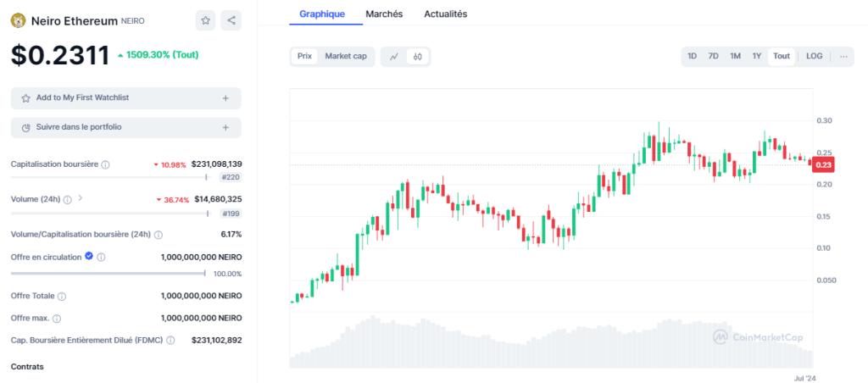Click Suivre dans le portfolio button
Image resolution: width=868 pixels, height=383 pixels.
tap(125, 127)
